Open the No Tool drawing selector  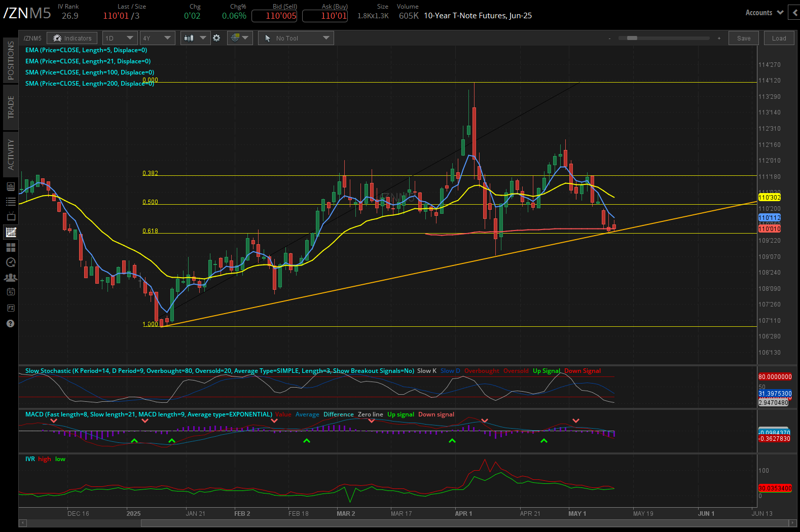point(296,38)
